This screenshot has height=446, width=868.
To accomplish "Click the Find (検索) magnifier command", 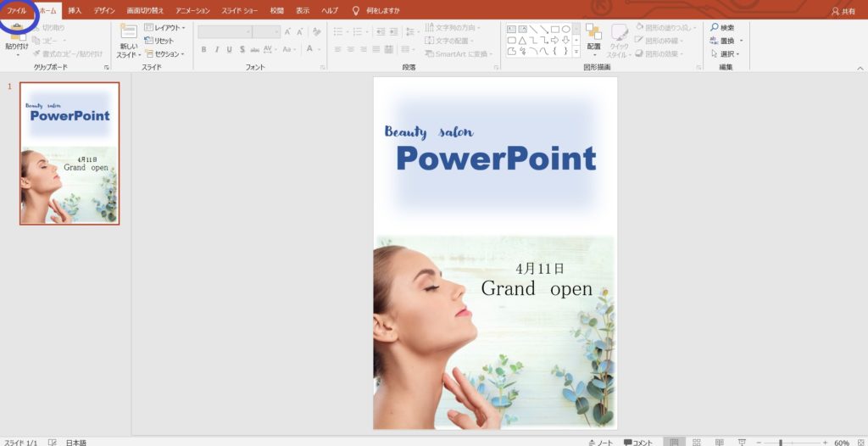I will click(x=722, y=27).
